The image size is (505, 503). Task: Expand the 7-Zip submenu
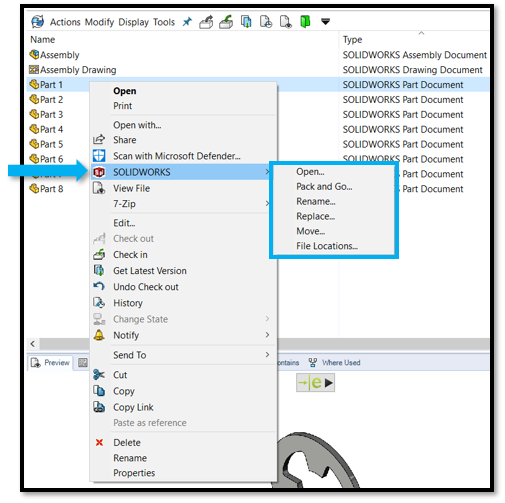[x=181, y=204]
